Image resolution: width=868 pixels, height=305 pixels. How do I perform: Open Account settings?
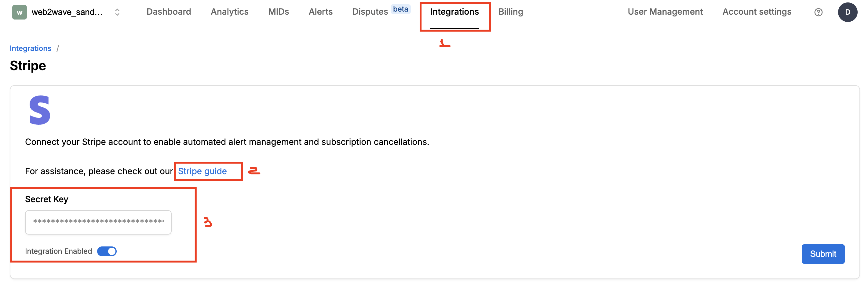click(x=757, y=12)
